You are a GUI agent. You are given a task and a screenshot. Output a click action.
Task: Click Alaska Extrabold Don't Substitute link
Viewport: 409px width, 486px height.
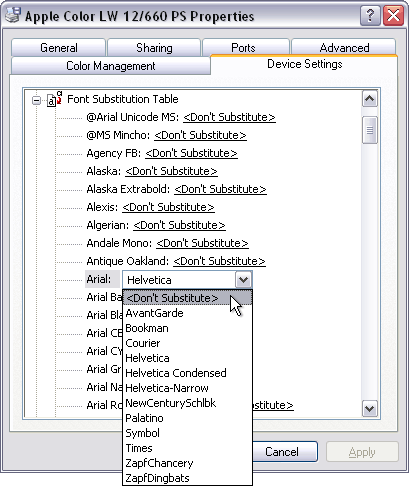point(220,189)
